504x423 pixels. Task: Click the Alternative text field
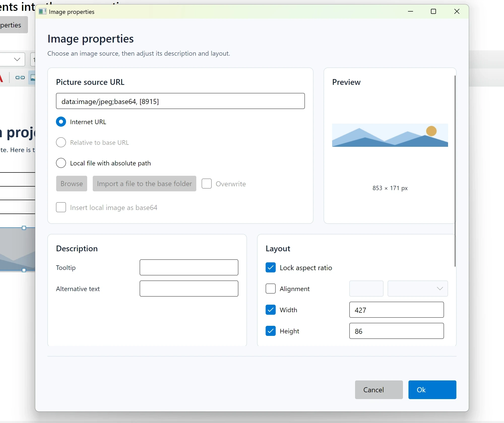[189, 289]
